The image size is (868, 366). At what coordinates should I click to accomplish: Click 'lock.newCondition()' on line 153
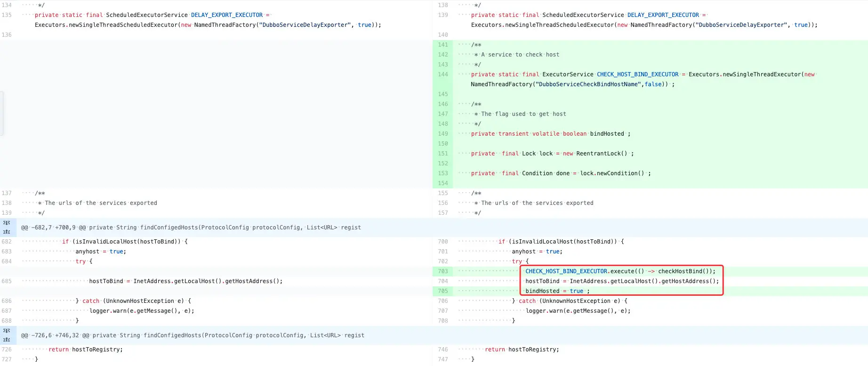tap(612, 173)
